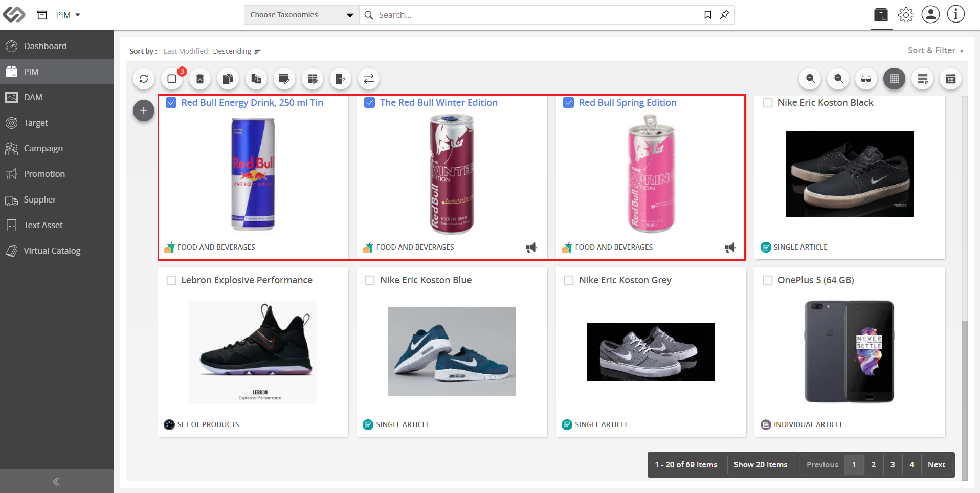Go to page 4

click(x=912, y=465)
